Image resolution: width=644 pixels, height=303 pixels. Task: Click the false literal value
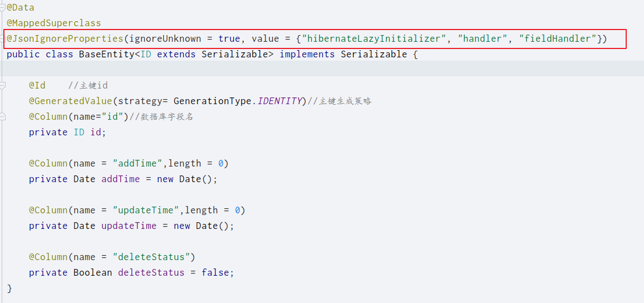click(215, 272)
